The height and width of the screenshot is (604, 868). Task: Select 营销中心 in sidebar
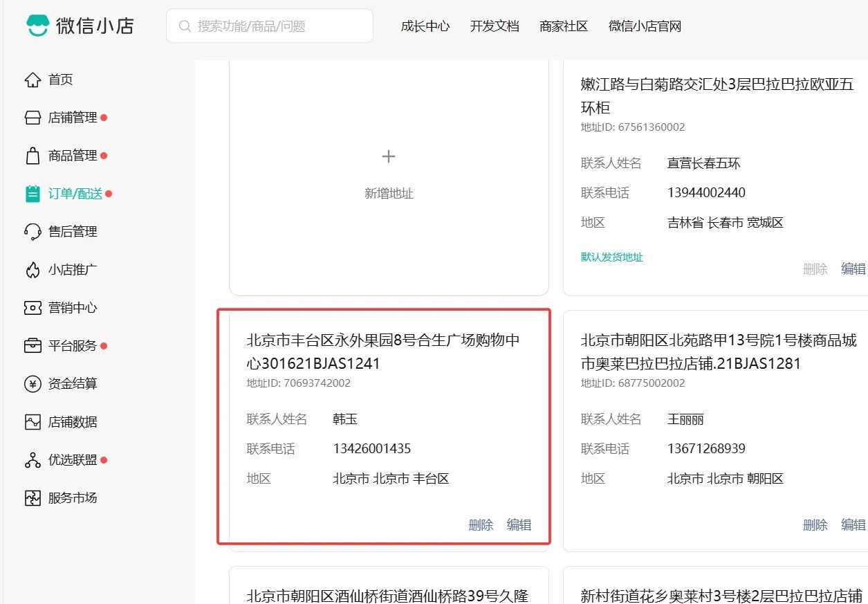point(73,308)
